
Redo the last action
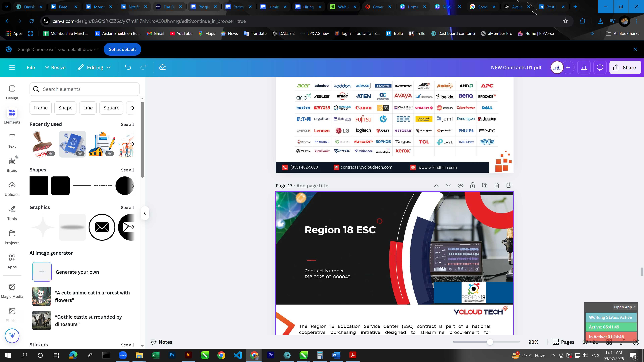[143, 67]
